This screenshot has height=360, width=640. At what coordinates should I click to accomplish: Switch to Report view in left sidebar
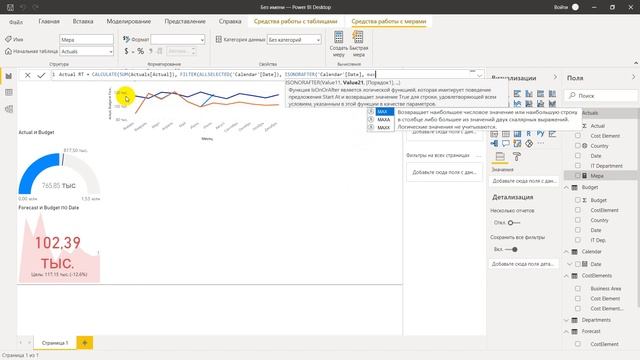pyautogui.click(x=9, y=76)
